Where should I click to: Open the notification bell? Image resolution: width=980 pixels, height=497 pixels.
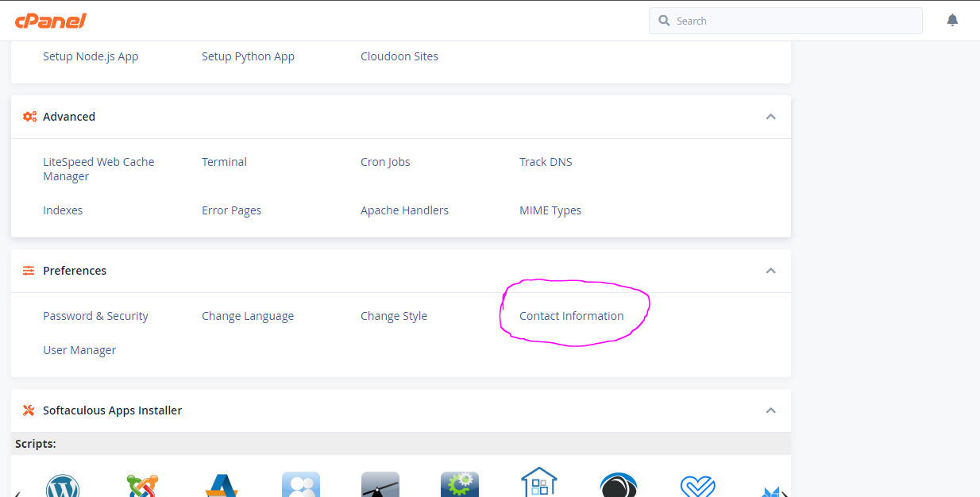coord(952,19)
